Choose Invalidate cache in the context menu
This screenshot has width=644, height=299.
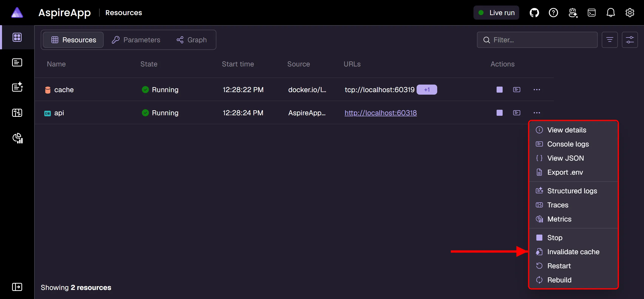pos(574,252)
